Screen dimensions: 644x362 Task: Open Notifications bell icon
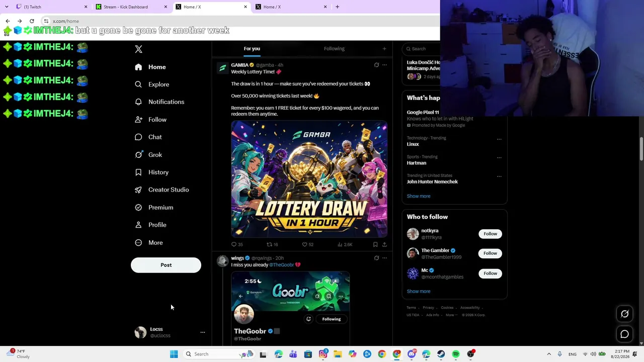(x=138, y=102)
